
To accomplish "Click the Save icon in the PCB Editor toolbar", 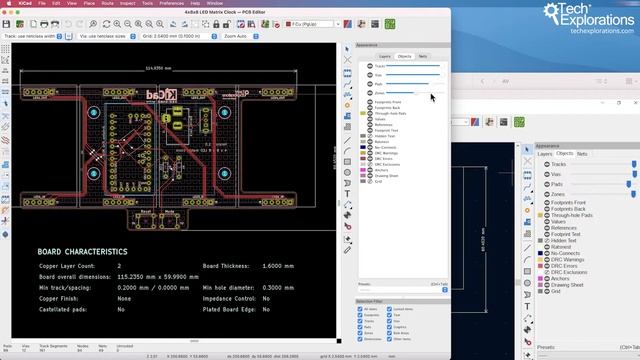I will [x=6, y=24].
